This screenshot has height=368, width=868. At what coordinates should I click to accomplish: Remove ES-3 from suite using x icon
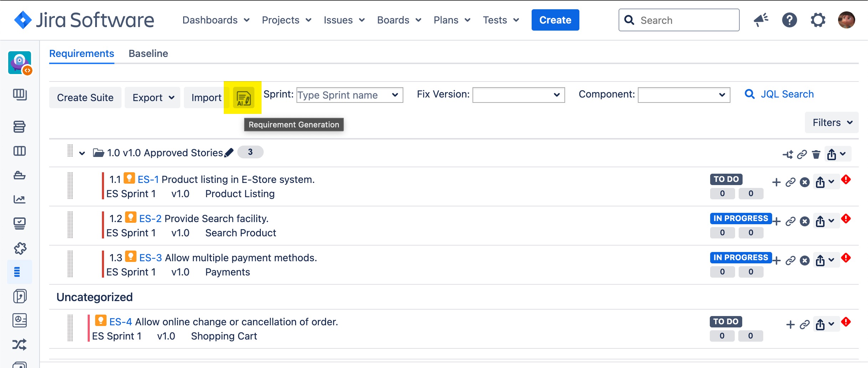coord(805,261)
